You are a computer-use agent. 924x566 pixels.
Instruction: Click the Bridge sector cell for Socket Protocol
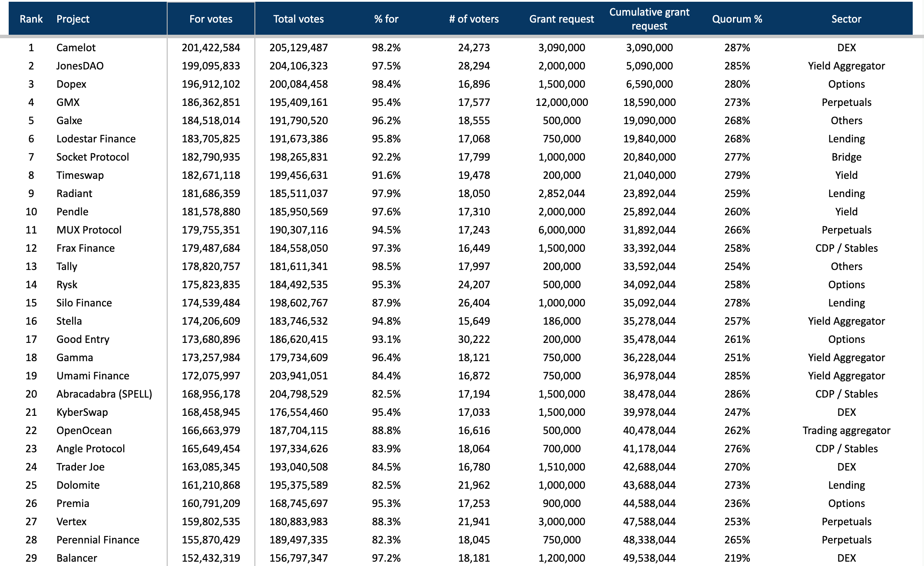pyautogui.click(x=846, y=157)
